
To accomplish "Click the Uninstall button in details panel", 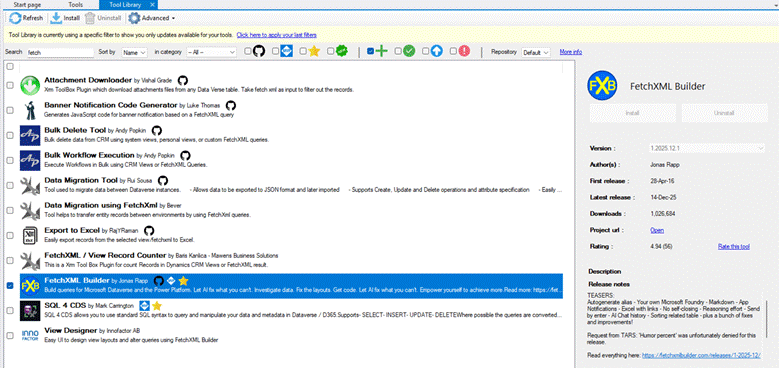I will 724,113.
